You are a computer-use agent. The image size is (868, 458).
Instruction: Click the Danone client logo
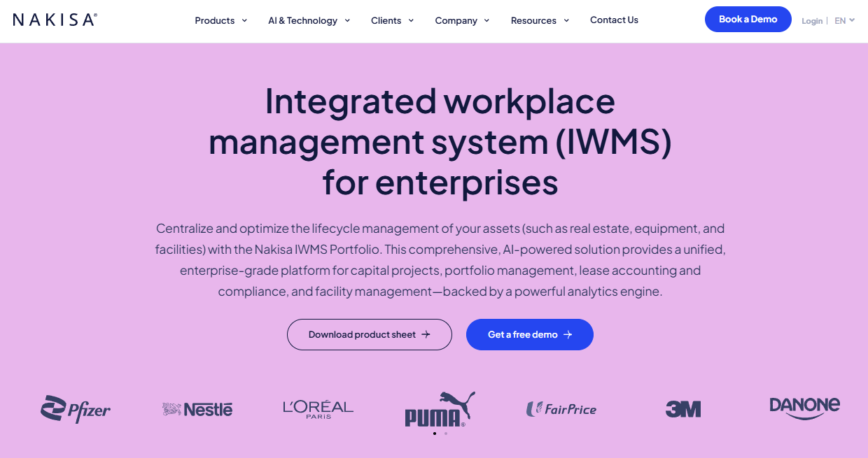804,408
